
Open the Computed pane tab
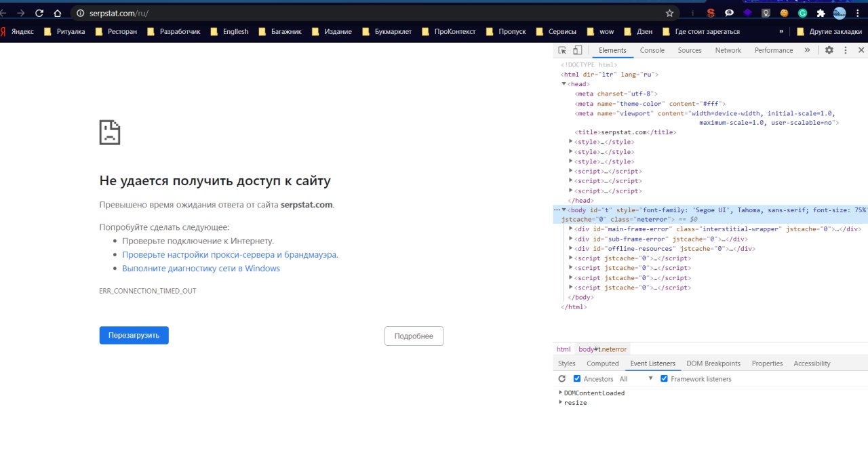[603, 363]
